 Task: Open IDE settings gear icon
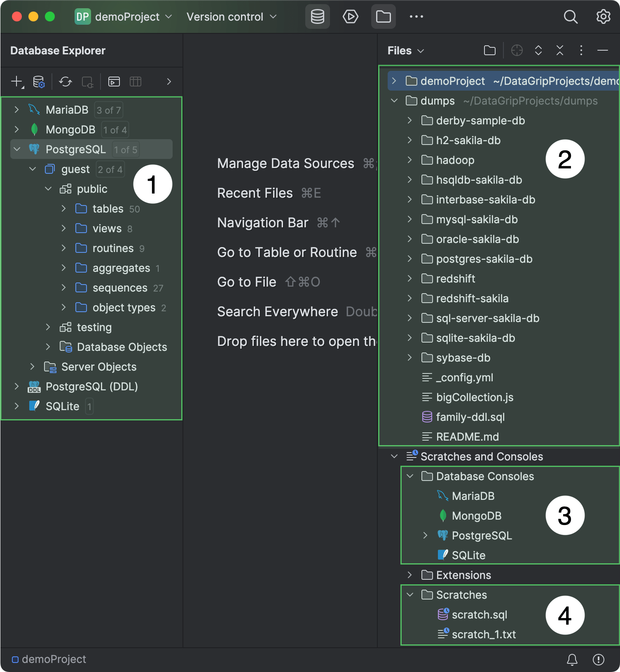click(x=603, y=17)
